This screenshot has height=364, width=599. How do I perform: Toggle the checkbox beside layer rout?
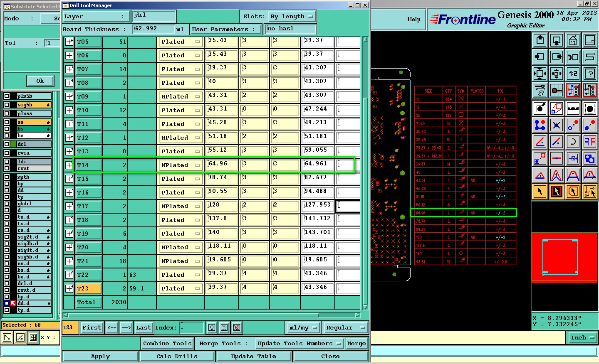pos(7,168)
